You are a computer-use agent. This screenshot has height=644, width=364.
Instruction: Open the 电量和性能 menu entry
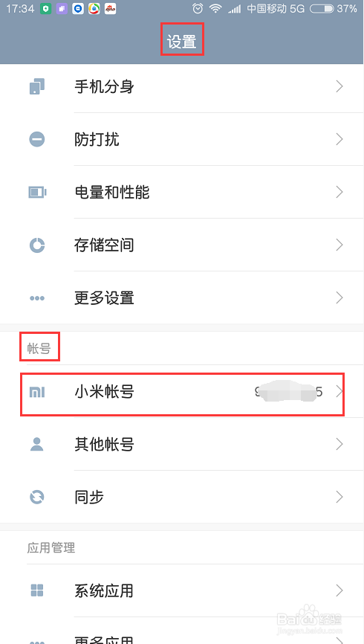(x=182, y=192)
